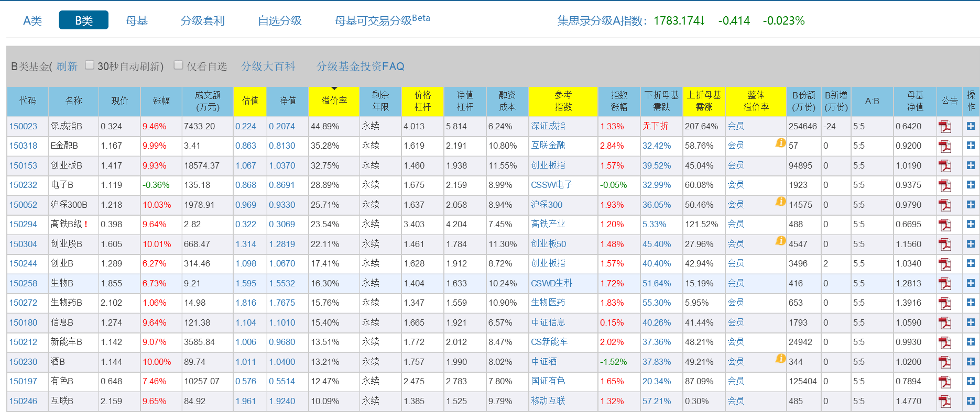The height and width of the screenshot is (412, 980).
Task: Click the 1.006 estimate for 新能车B
Action: coord(246,342)
